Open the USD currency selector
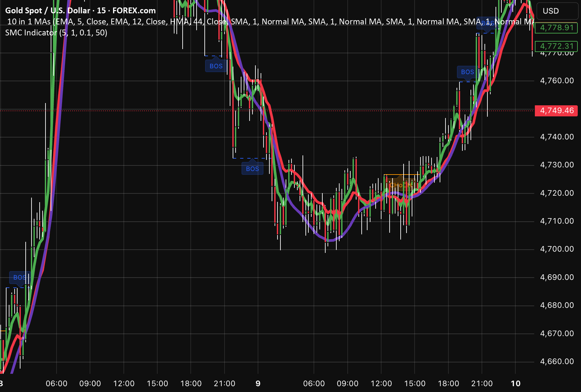 tap(557, 11)
